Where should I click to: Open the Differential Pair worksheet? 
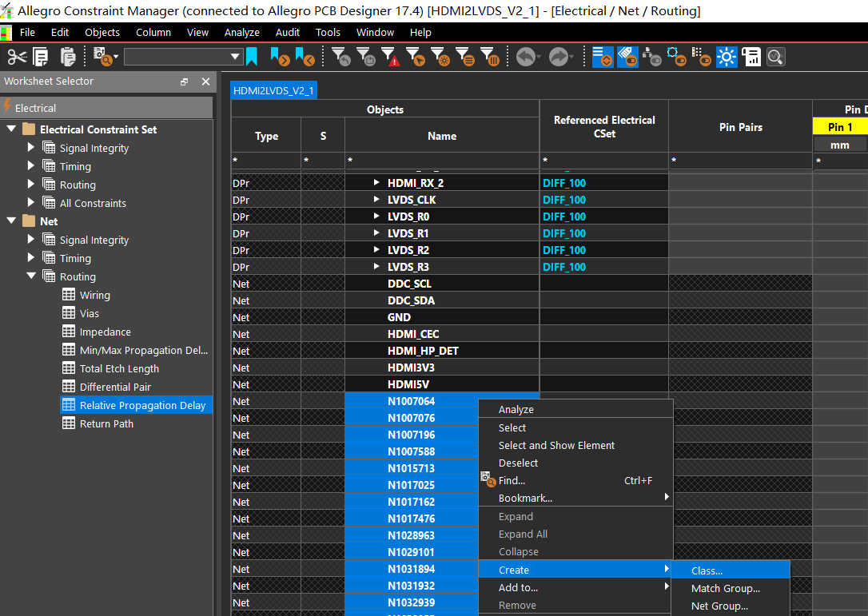pyautogui.click(x=115, y=387)
